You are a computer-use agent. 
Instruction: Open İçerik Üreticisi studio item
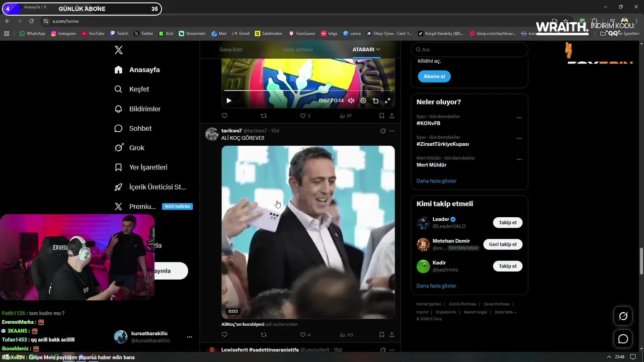[150, 187]
